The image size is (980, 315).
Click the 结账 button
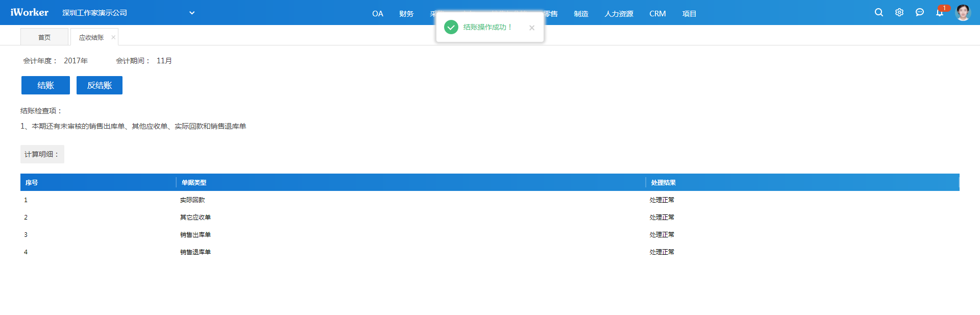45,85
